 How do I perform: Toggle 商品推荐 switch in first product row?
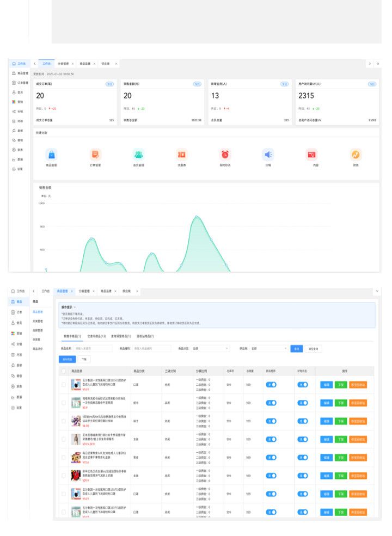coord(271,385)
